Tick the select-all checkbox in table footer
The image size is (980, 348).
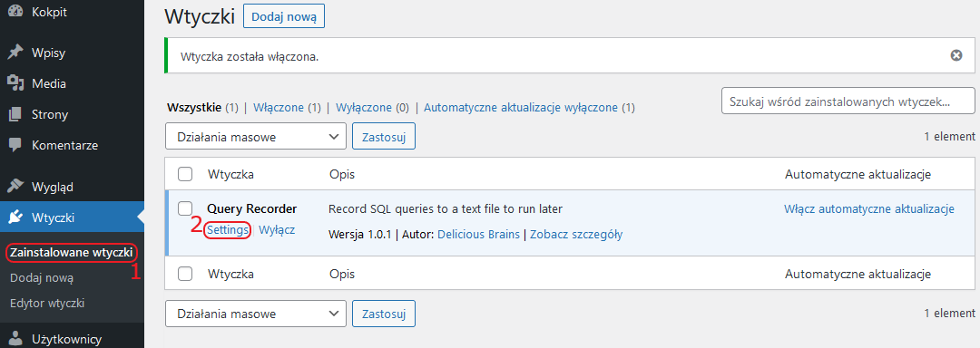coord(185,274)
